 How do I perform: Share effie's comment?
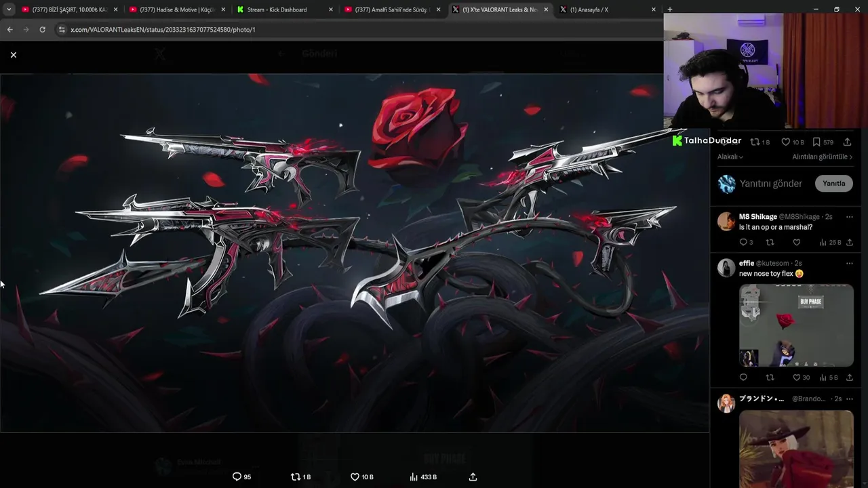pyautogui.click(x=849, y=378)
